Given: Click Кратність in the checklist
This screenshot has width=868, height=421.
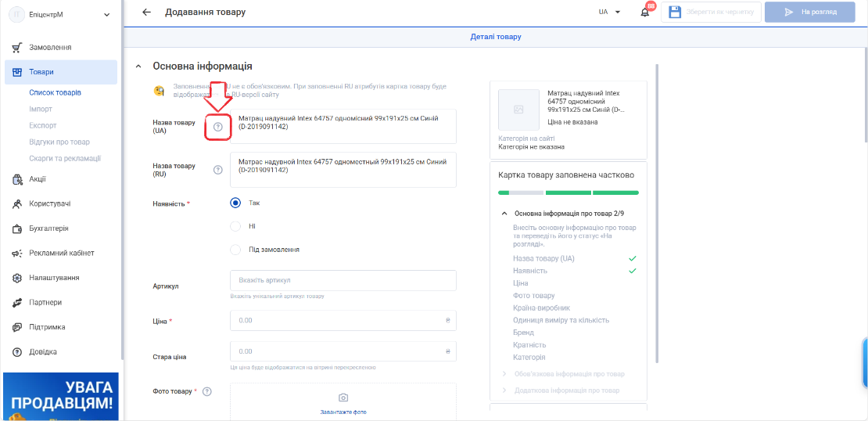Looking at the screenshot, I should (x=529, y=345).
